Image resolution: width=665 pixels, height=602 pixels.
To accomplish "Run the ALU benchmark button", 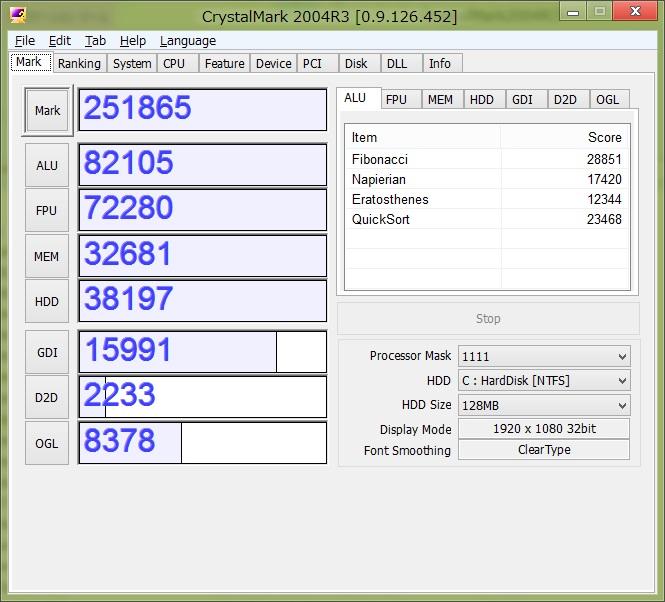I will 47,165.
